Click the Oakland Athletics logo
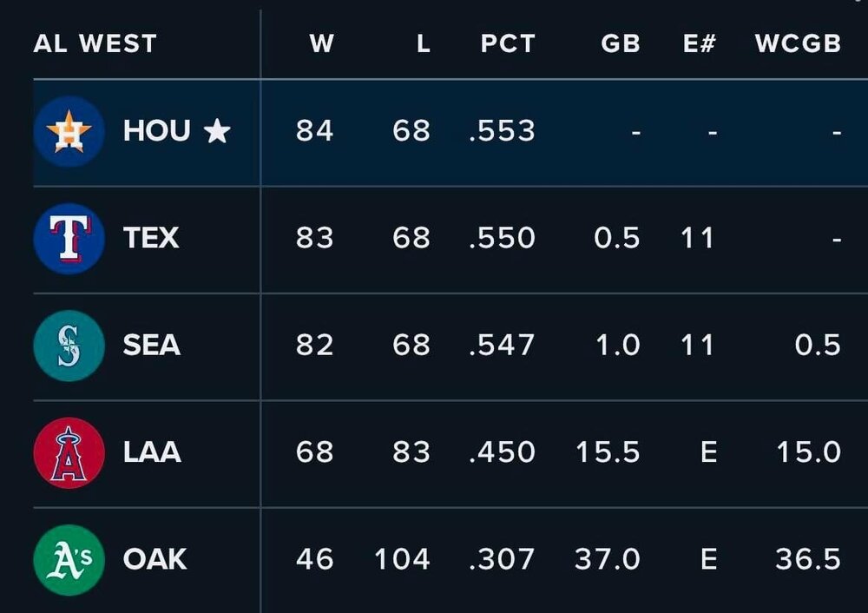868x613 pixels. point(69,560)
